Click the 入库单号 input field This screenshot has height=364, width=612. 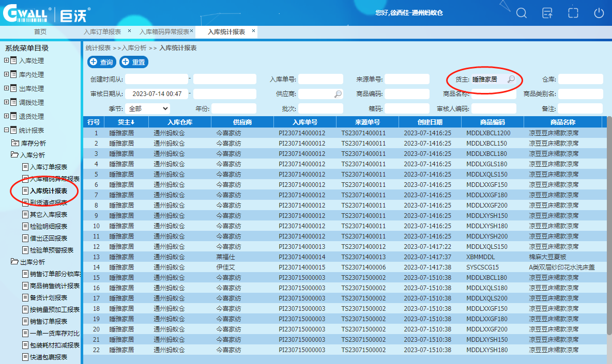[320, 79]
